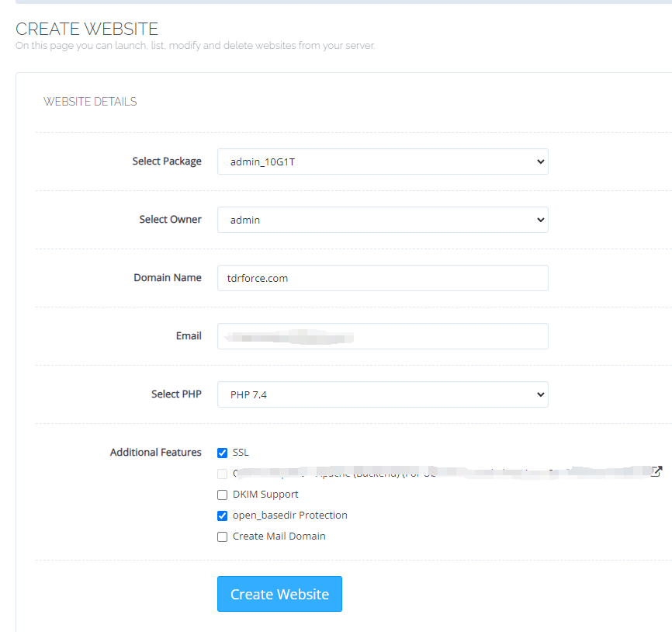Uncheck the SSL checkbox
The height and width of the screenshot is (632, 672).
click(223, 453)
